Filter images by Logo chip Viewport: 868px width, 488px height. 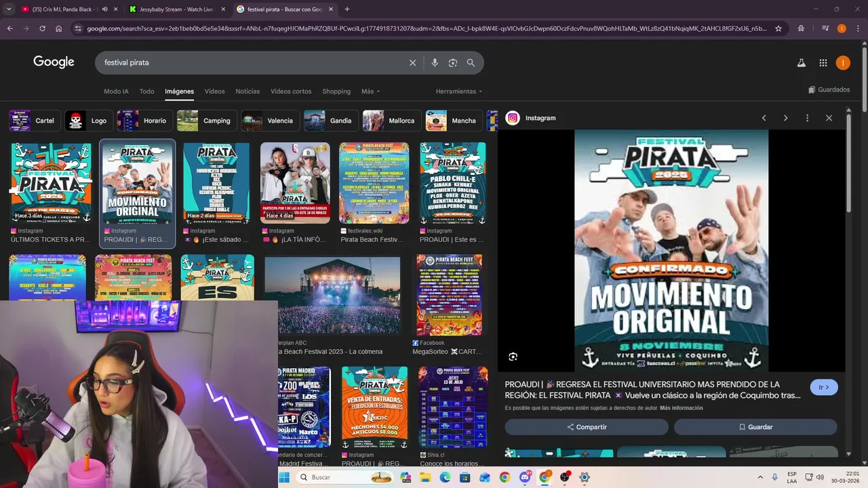[88, 121]
